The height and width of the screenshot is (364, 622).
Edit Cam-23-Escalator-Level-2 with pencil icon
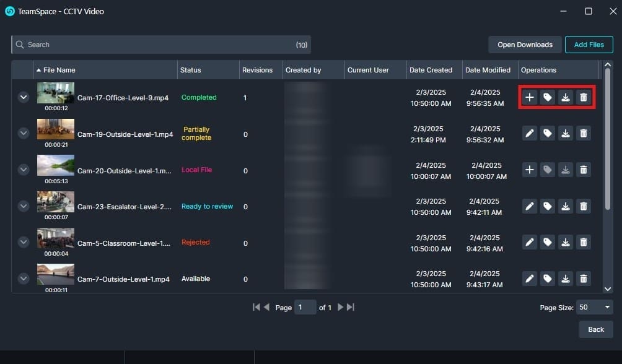pyautogui.click(x=530, y=206)
